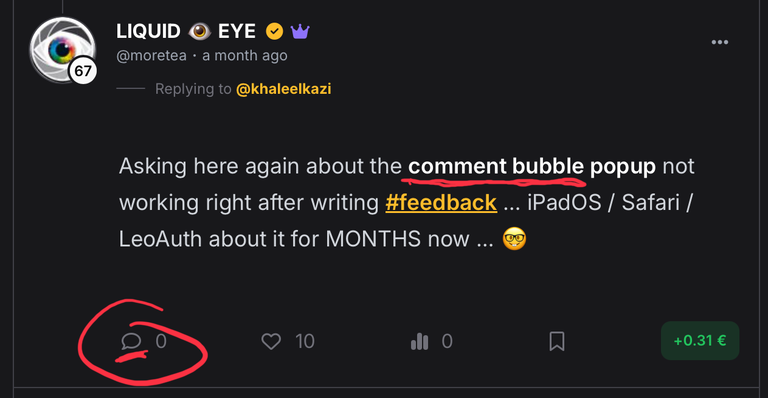The width and height of the screenshot is (768, 398).
Task: Open the #feedback hashtag link
Action: click(441, 203)
